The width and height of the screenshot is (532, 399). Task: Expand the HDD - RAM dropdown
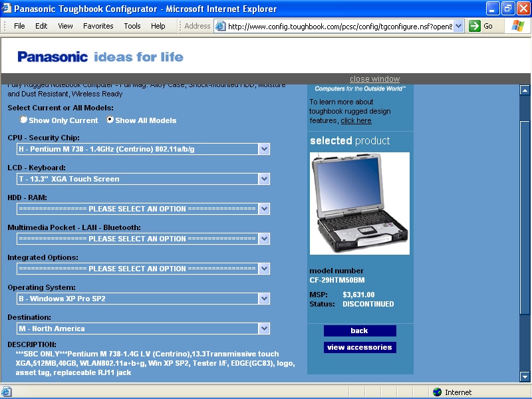tap(264, 209)
